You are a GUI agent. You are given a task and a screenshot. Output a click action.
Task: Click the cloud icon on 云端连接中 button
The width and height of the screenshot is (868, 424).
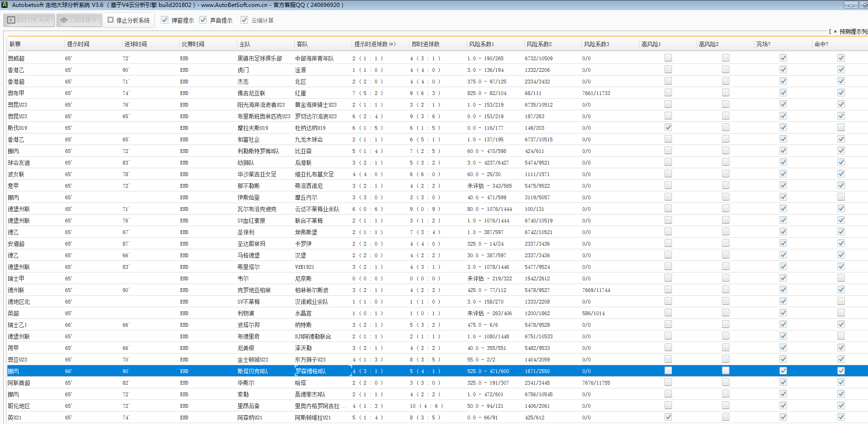64,20
